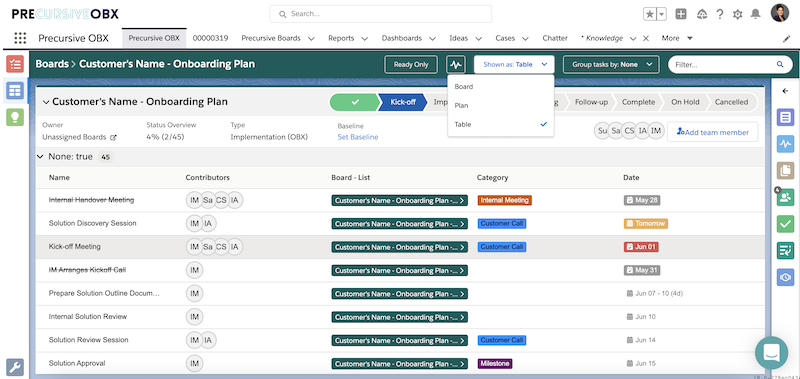Click the notifications bell icon
This screenshot has width=800, height=379.
pyautogui.click(x=756, y=14)
